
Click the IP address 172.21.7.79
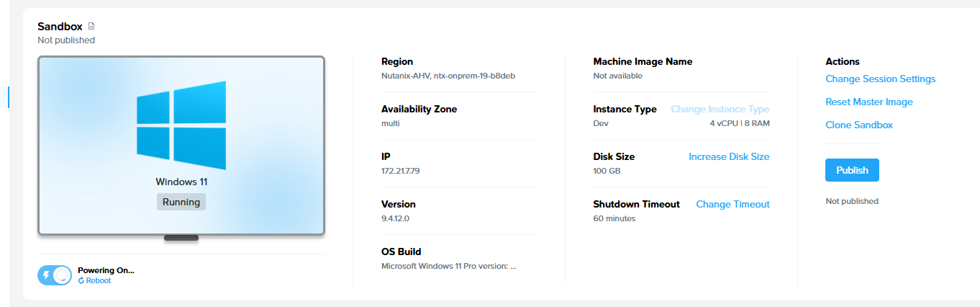402,171
